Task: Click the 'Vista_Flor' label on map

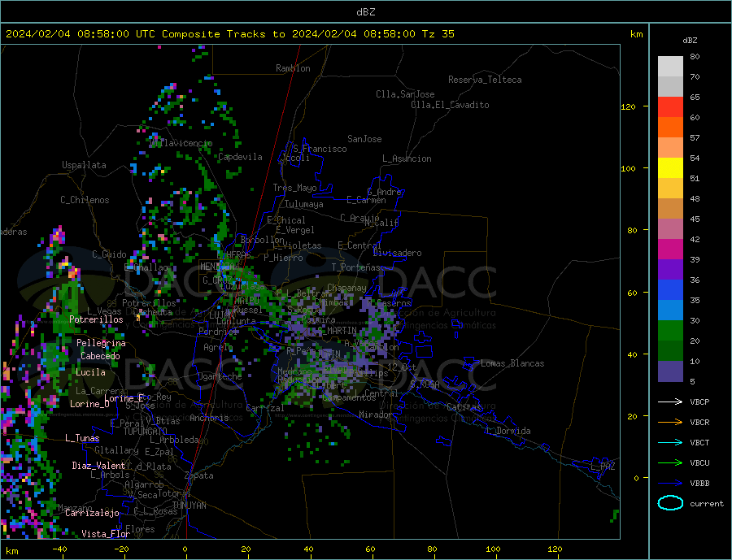Action: point(106,533)
